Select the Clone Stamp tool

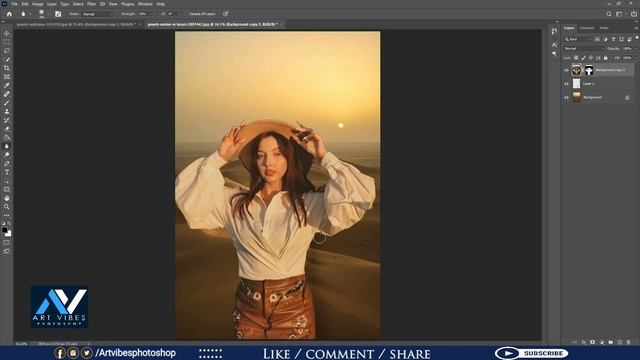click(7, 111)
